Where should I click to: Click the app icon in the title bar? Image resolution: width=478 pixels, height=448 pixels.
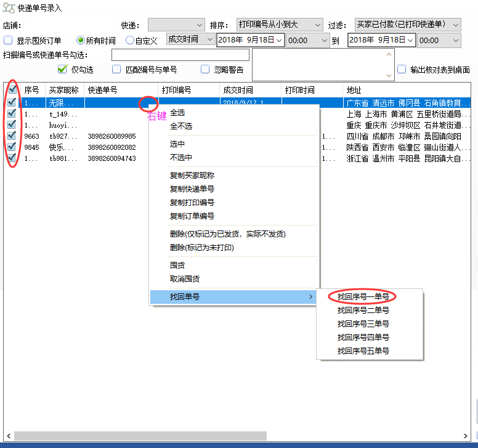tap(9, 9)
